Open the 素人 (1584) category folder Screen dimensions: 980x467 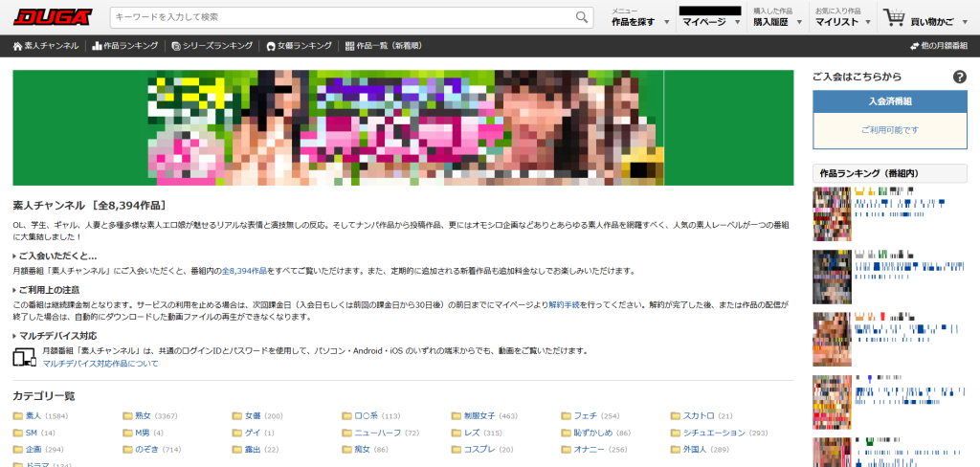(40, 415)
